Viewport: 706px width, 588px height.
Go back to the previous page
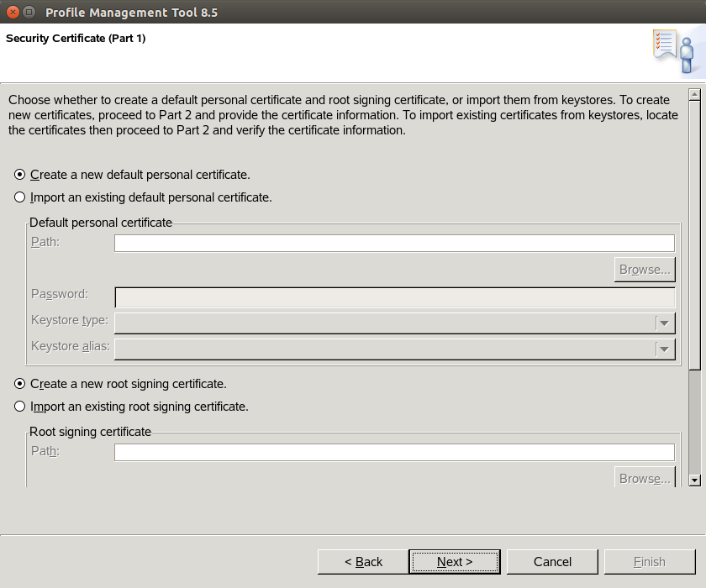point(363,561)
